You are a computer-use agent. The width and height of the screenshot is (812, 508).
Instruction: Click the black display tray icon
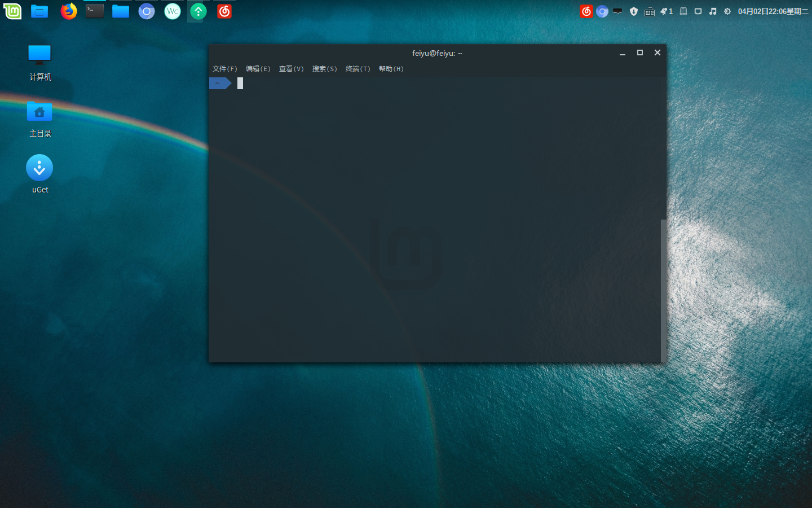618,11
